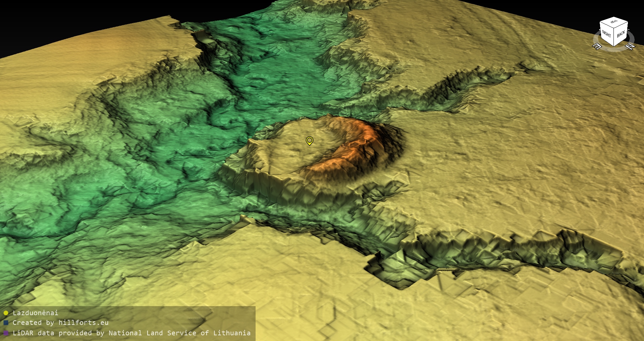This screenshot has height=341, width=644.
Task: Click the Lazduonėnai legend label
Action: click(35, 313)
